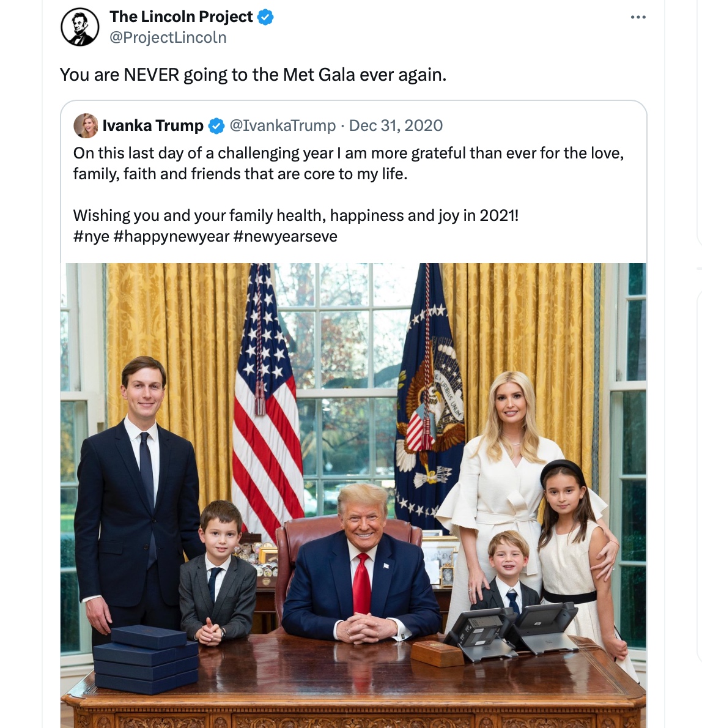Select the #newyearseve hashtag
This screenshot has height=728, width=702.
click(x=286, y=236)
